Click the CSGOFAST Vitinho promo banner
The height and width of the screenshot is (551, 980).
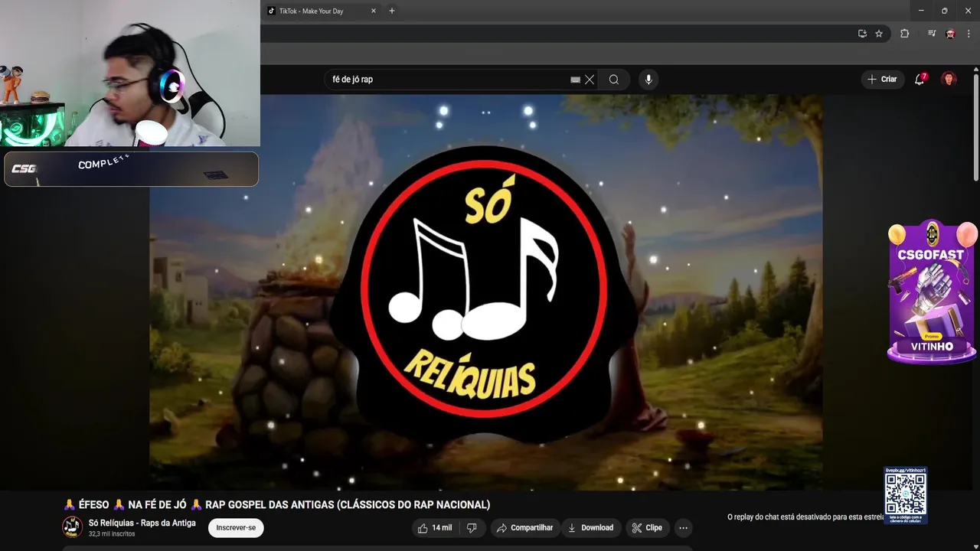tap(933, 292)
